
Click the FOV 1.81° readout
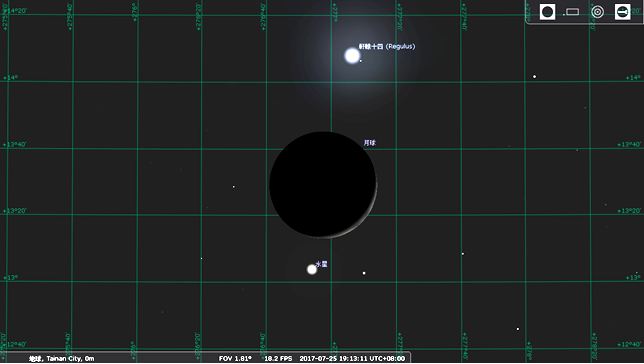(x=235, y=359)
